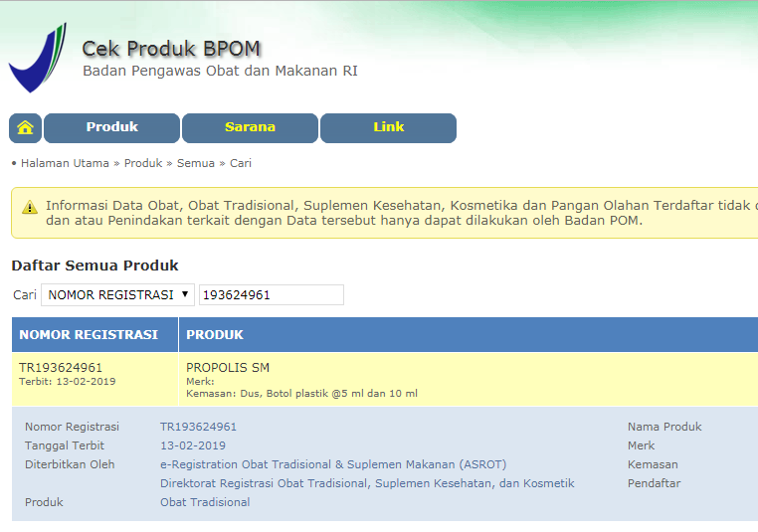Click the Merk label in detail panel
The width and height of the screenshot is (758, 532).
pyautogui.click(x=641, y=445)
